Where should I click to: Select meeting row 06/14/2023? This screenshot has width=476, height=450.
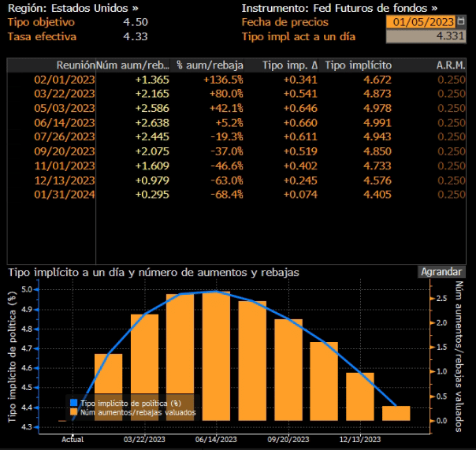click(x=236, y=123)
